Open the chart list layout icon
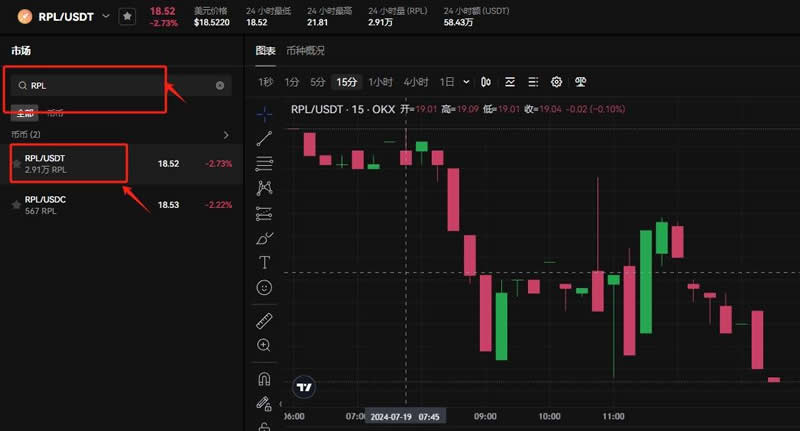The height and width of the screenshot is (431, 800). 533,82
